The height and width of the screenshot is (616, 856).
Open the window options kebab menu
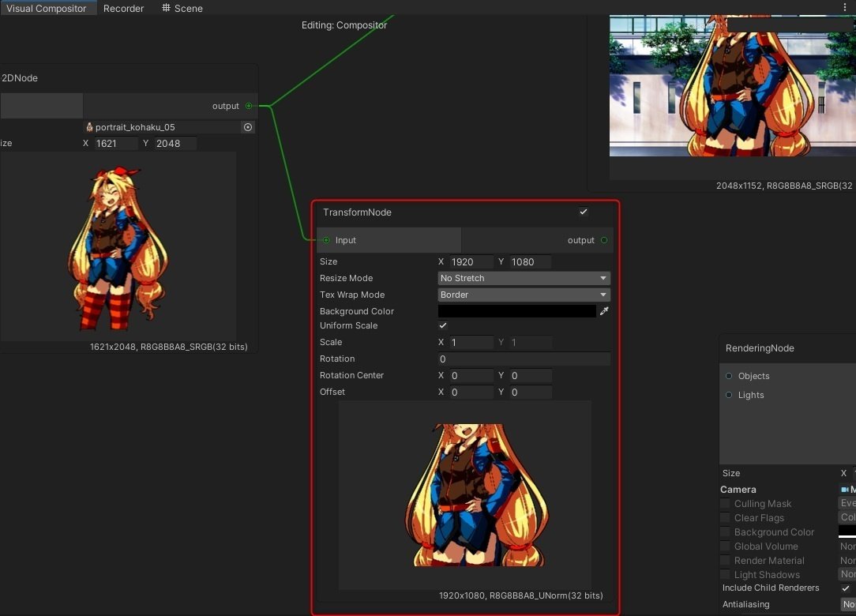coord(845,7)
